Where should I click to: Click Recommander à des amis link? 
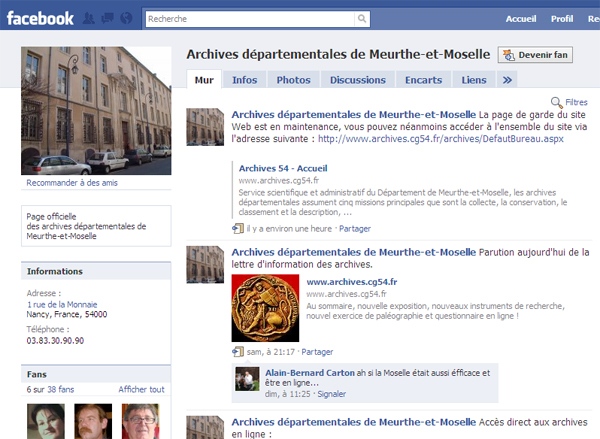click(x=72, y=183)
